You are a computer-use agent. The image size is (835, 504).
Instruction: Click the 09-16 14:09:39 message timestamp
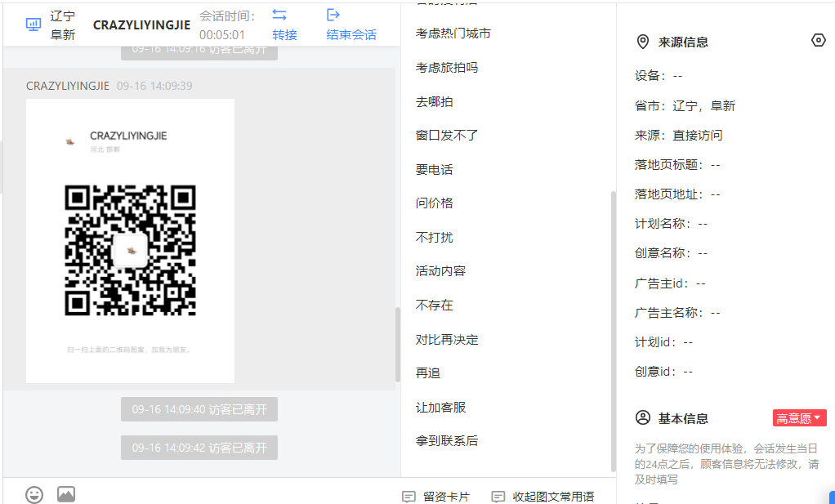pyautogui.click(x=154, y=86)
